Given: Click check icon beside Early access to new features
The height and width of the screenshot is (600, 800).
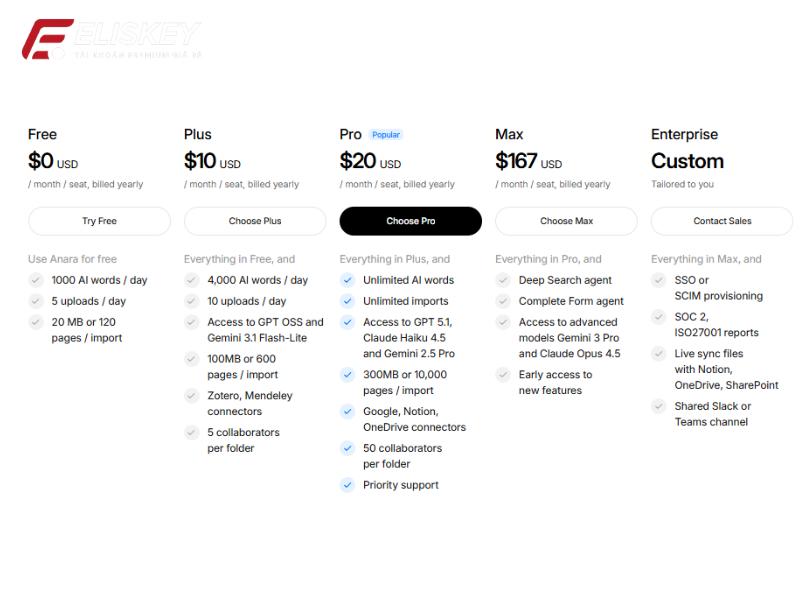Looking at the screenshot, I should [x=503, y=375].
